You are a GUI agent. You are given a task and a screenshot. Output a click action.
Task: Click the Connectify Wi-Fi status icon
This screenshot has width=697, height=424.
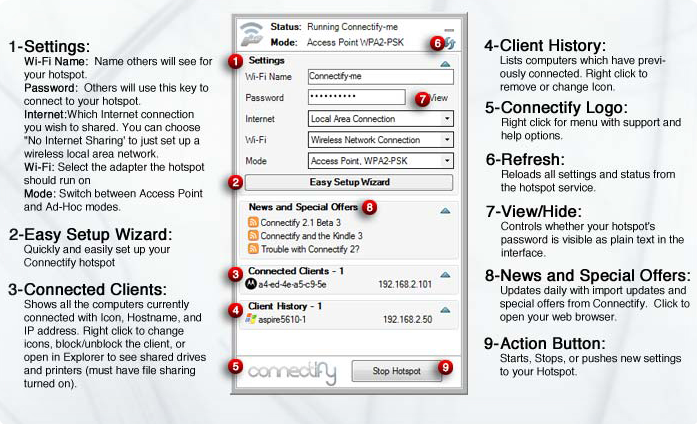[x=252, y=34]
